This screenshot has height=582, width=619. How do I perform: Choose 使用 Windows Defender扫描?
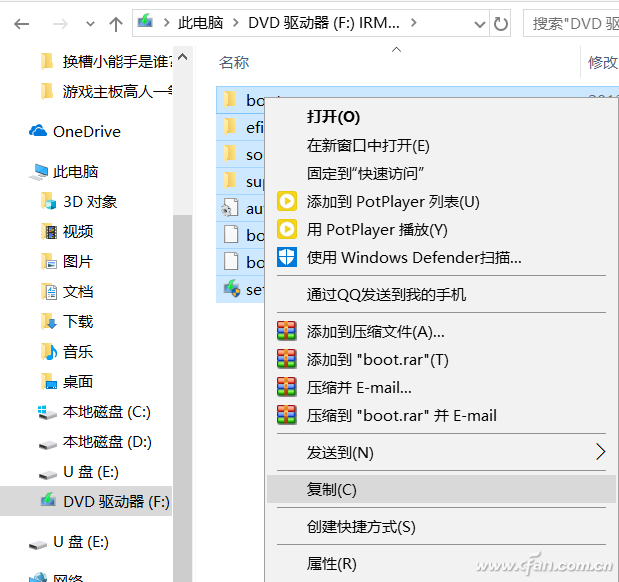point(414,258)
